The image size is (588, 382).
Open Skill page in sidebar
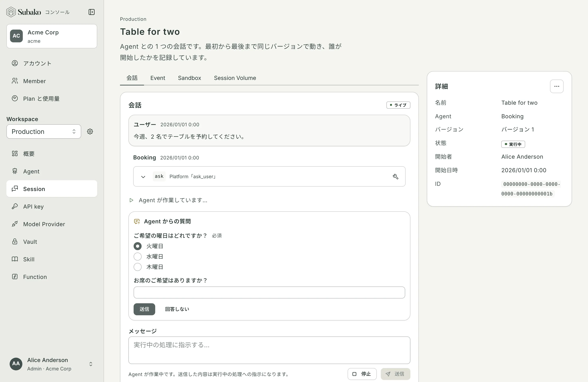[x=52, y=259]
